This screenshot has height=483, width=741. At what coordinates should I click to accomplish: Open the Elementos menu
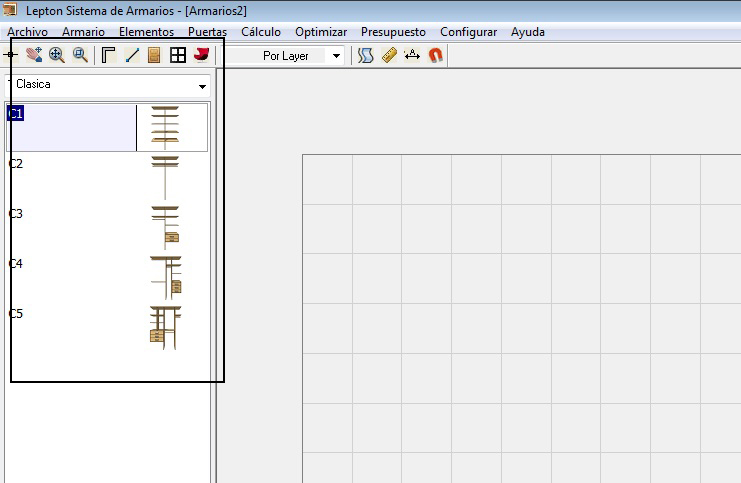[x=146, y=32]
